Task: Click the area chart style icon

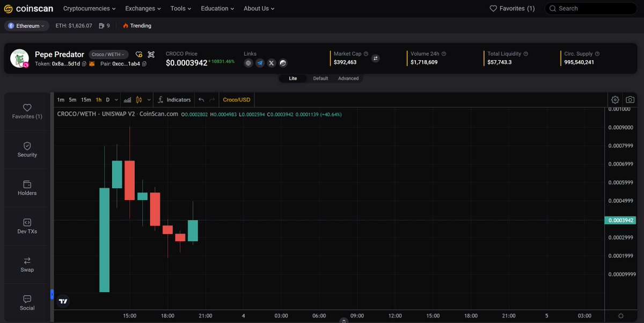Action: [127, 99]
